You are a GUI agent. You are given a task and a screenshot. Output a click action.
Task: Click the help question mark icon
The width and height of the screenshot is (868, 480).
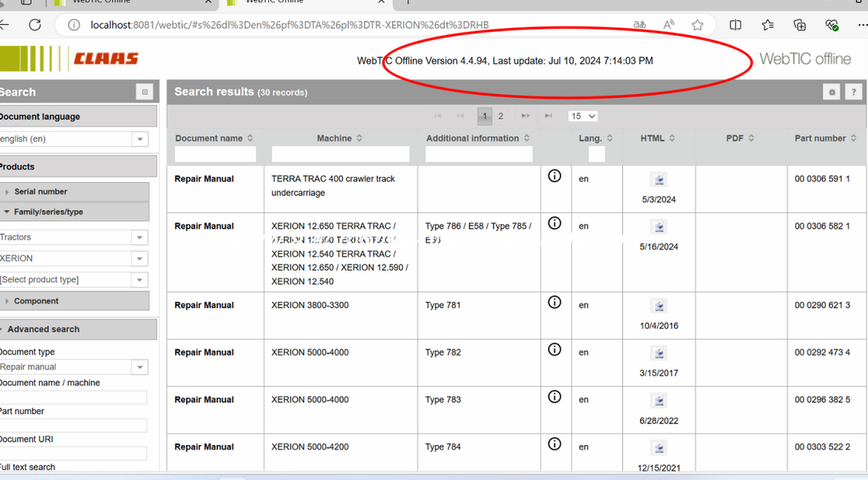point(853,92)
